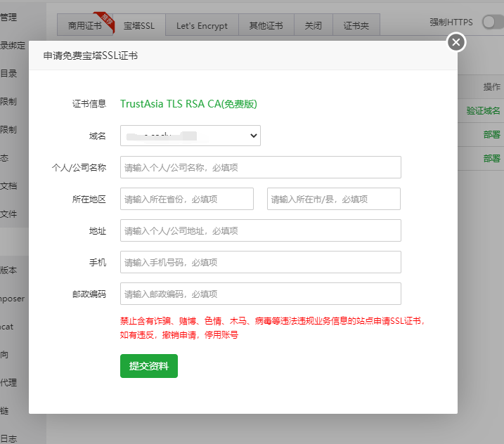This screenshot has height=444, width=504.
Task: Focus the 地址 address input field
Action: click(x=261, y=230)
